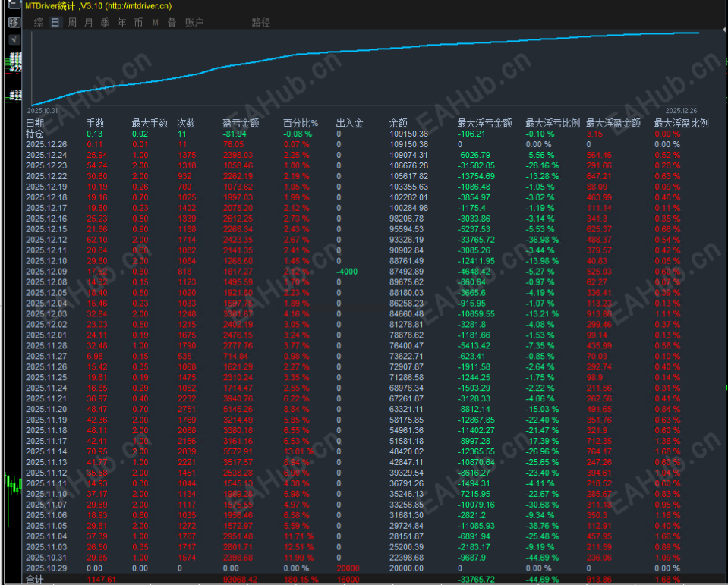728x585 pixels.
Task: Select date row 2025.12.26
Action: click(x=46, y=144)
